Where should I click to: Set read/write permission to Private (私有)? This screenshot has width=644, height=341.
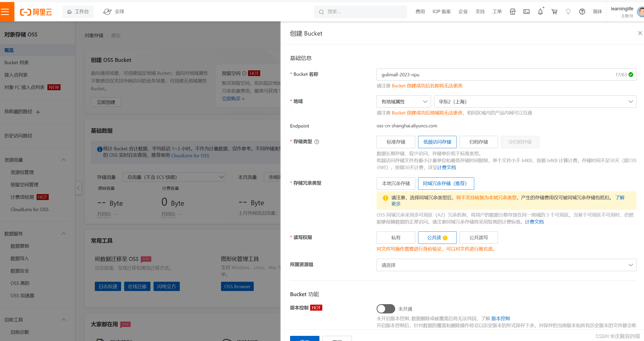pos(396,238)
